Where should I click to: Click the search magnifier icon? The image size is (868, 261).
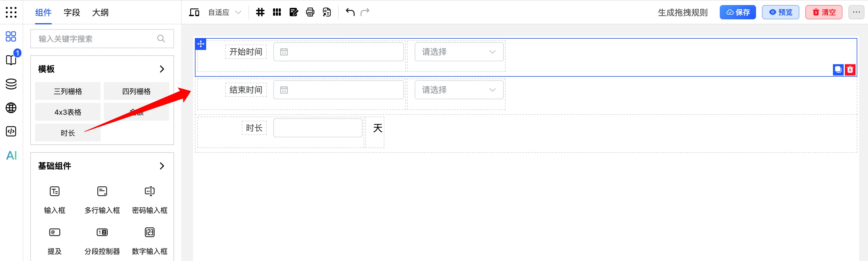tap(161, 39)
